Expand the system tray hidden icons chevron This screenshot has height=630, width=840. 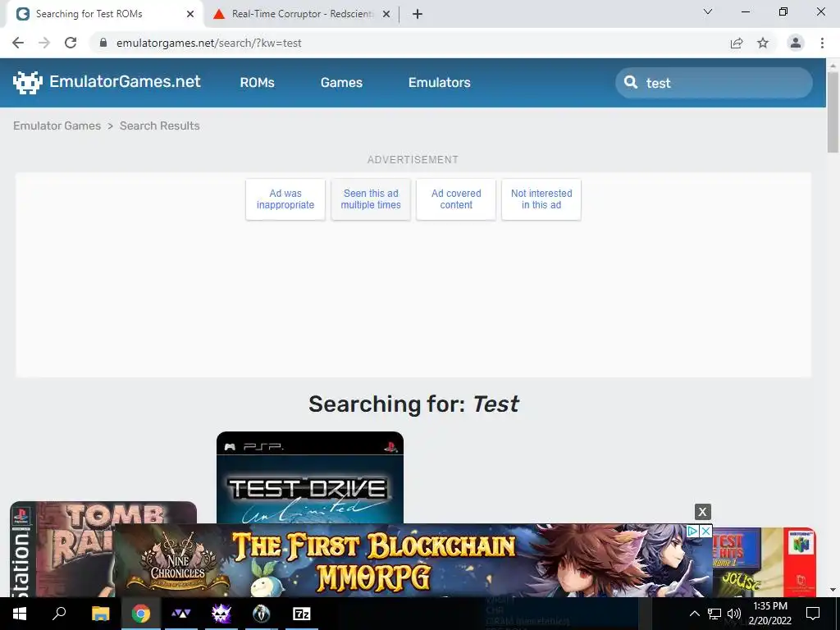tap(694, 614)
